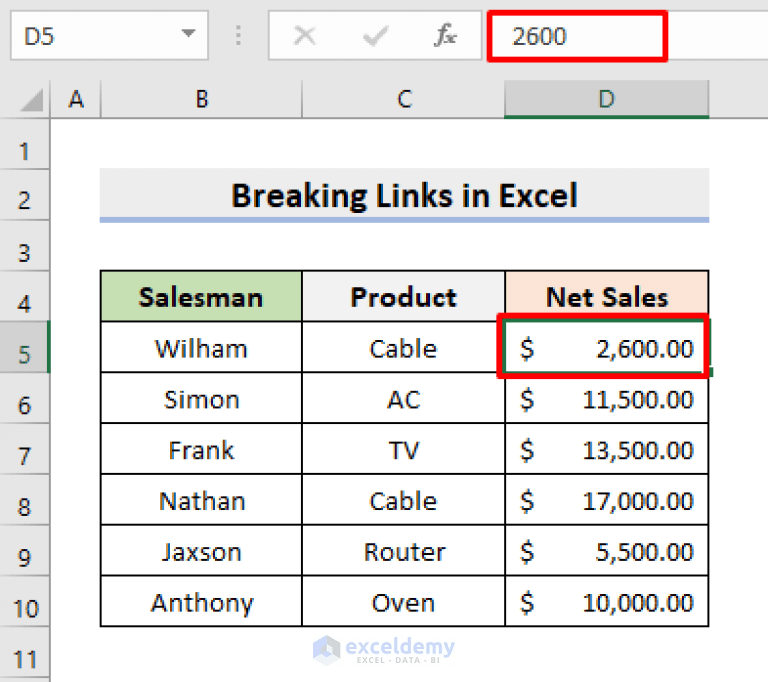Viewport: 768px width, 682px height.
Task: Select the Oven product cell
Action: click(x=404, y=602)
